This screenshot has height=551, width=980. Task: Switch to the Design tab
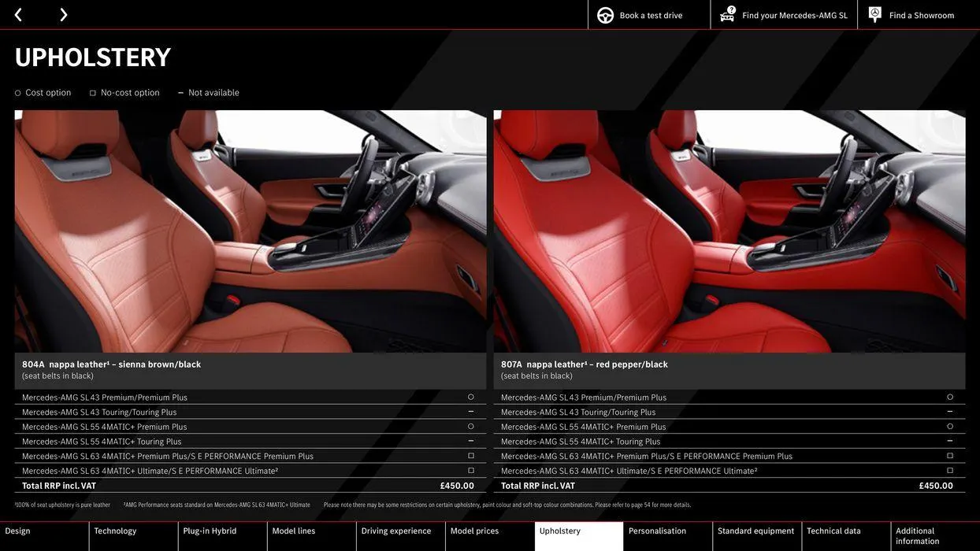coord(44,533)
